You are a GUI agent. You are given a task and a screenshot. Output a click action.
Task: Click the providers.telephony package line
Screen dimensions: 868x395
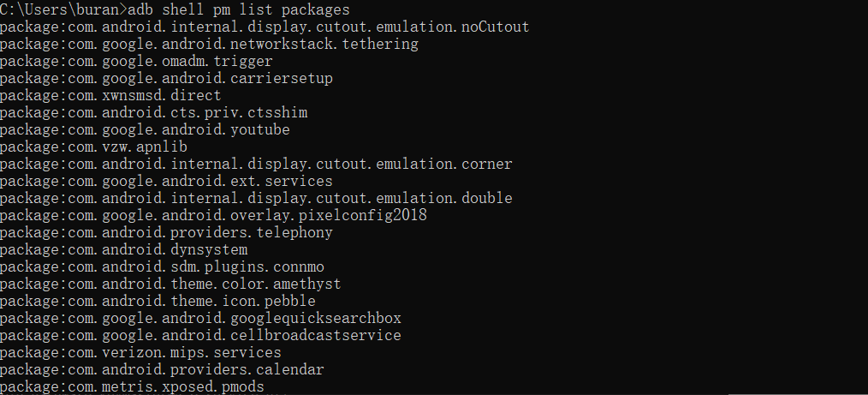pyautogui.click(x=167, y=233)
